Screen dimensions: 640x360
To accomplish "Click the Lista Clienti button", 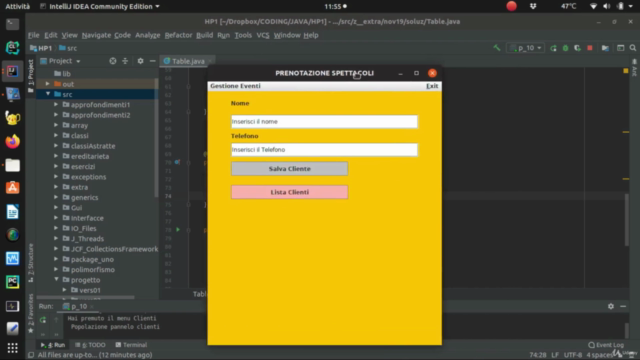I will click(x=289, y=192).
